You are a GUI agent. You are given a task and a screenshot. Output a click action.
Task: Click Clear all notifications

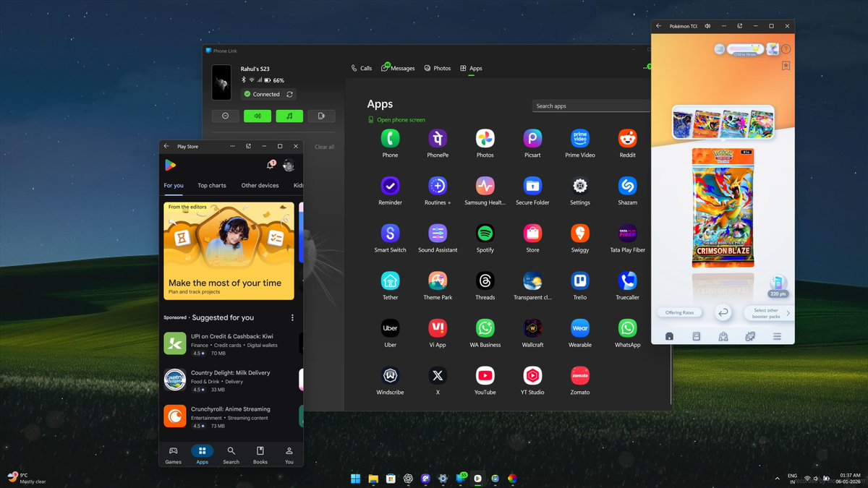click(x=324, y=147)
